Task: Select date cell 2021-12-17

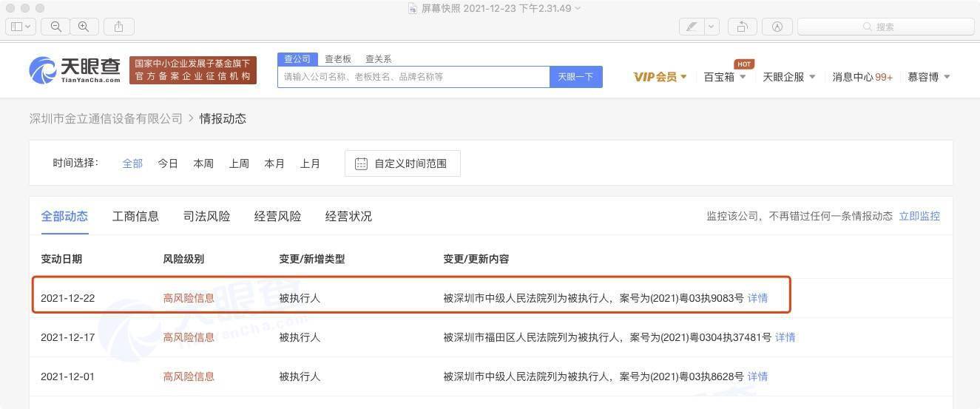Action: (x=67, y=337)
